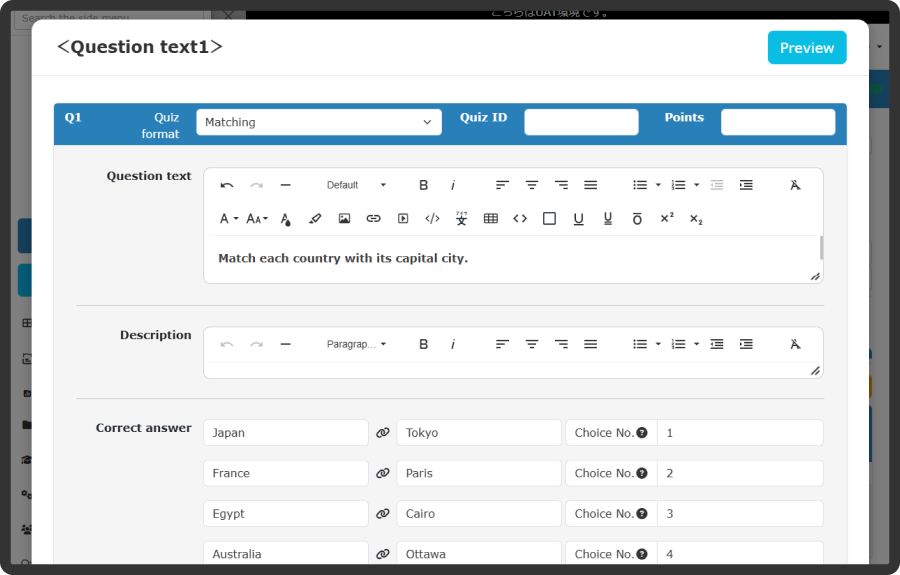Expand bulleted list options in Description

[x=658, y=344]
